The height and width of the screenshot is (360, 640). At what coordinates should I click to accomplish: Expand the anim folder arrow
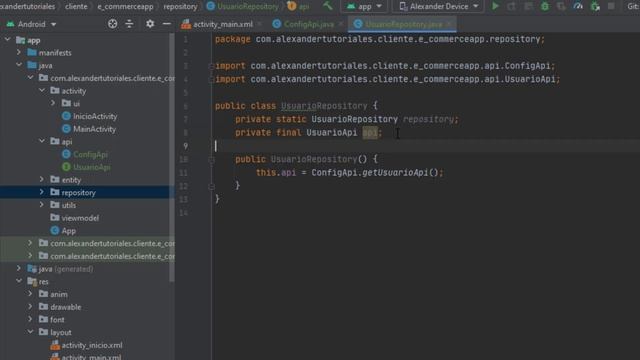click(30, 294)
